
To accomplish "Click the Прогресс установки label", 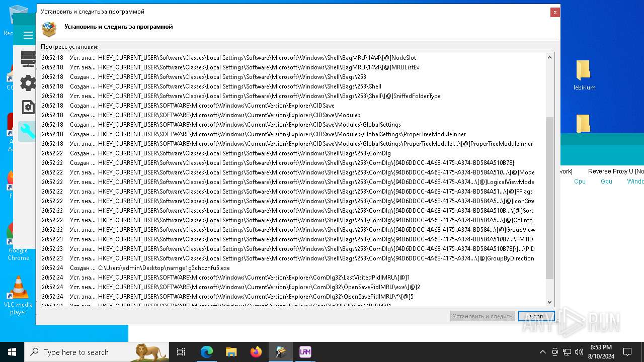I will (70, 47).
